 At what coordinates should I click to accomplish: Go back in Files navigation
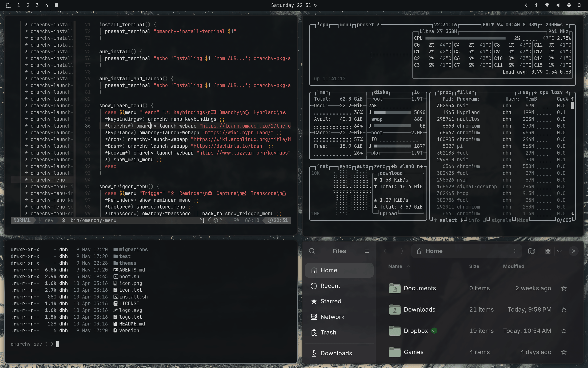385,251
